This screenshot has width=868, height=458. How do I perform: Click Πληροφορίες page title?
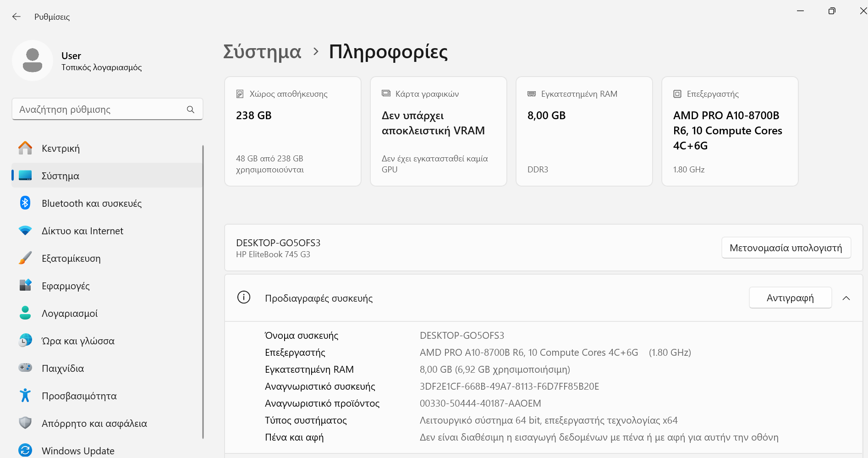point(388,52)
